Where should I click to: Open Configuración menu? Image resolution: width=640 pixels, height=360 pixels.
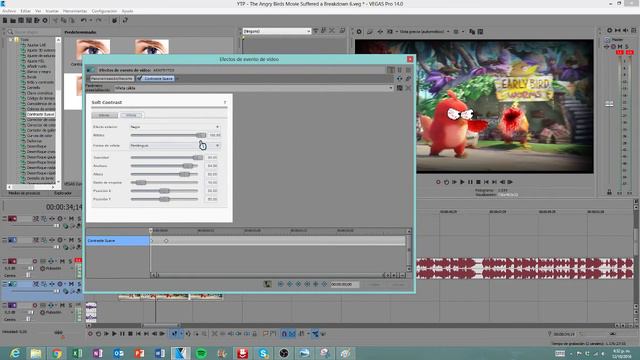(104, 11)
